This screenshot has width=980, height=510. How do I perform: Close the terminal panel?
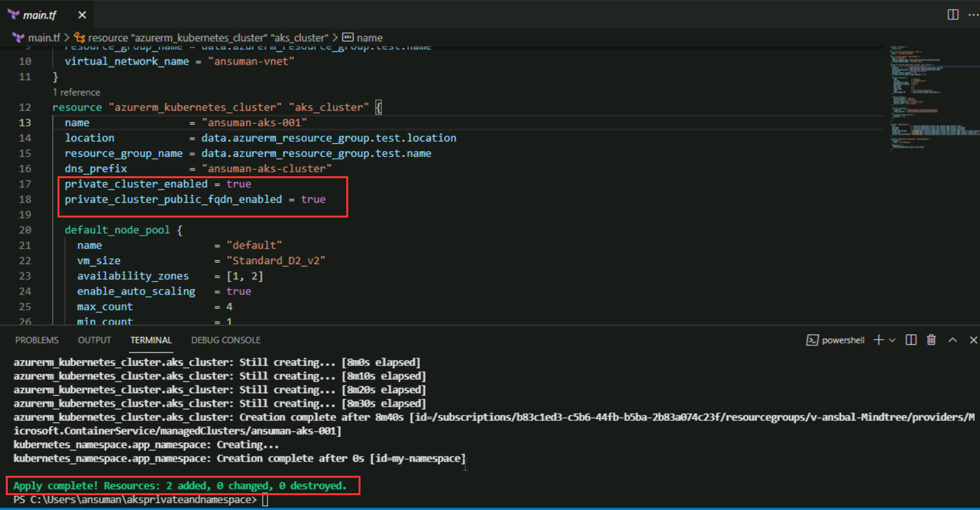973,340
